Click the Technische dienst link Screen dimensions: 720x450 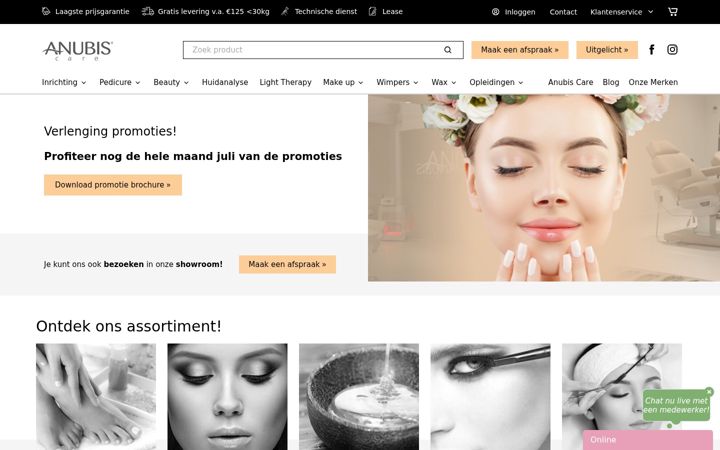point(326,11)
